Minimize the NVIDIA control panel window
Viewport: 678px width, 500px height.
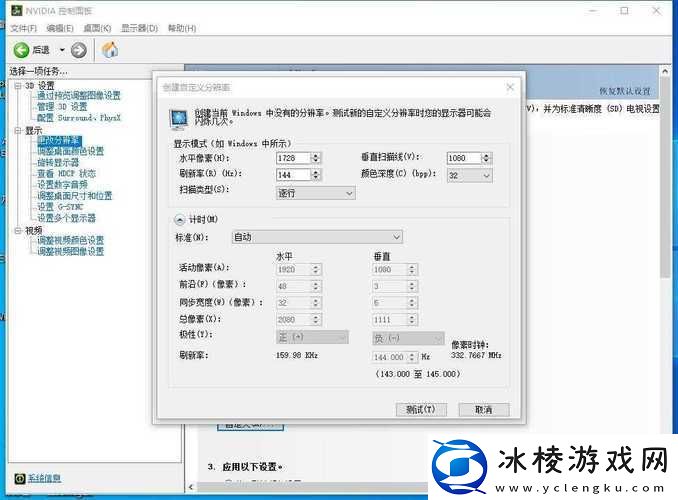pos(593,10)
